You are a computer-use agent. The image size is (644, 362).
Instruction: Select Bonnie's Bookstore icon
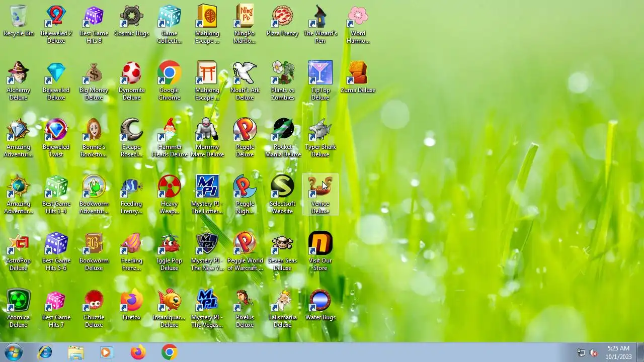point(94,130)
